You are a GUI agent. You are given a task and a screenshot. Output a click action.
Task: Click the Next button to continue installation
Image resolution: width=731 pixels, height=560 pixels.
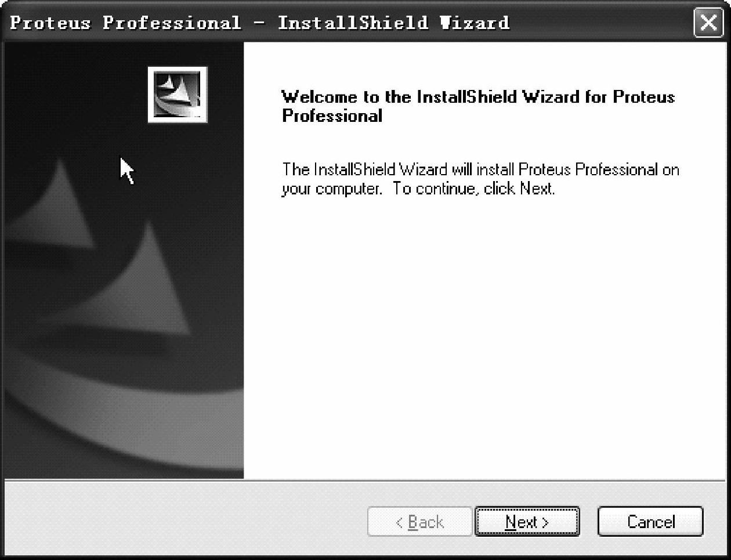click(x=527, y=522)
